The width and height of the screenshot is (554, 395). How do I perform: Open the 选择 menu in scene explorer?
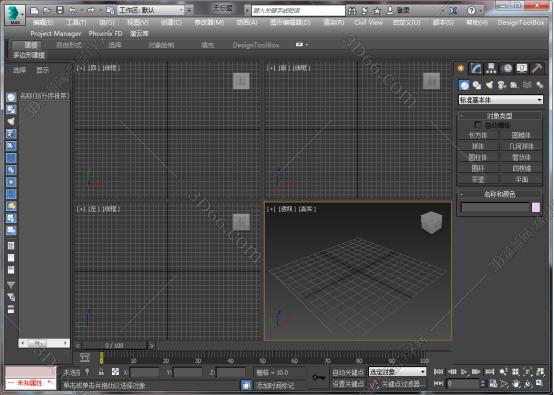click(19, 70)
